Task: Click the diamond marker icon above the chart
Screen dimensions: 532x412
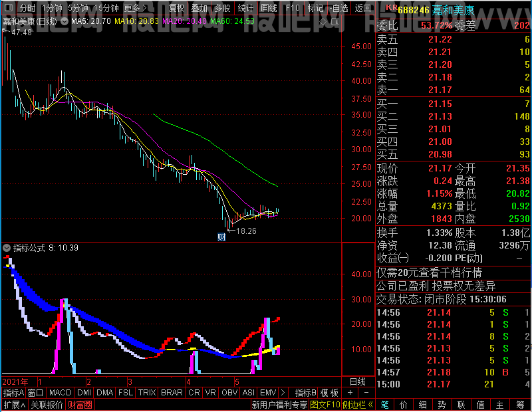Action: [323, 22]
